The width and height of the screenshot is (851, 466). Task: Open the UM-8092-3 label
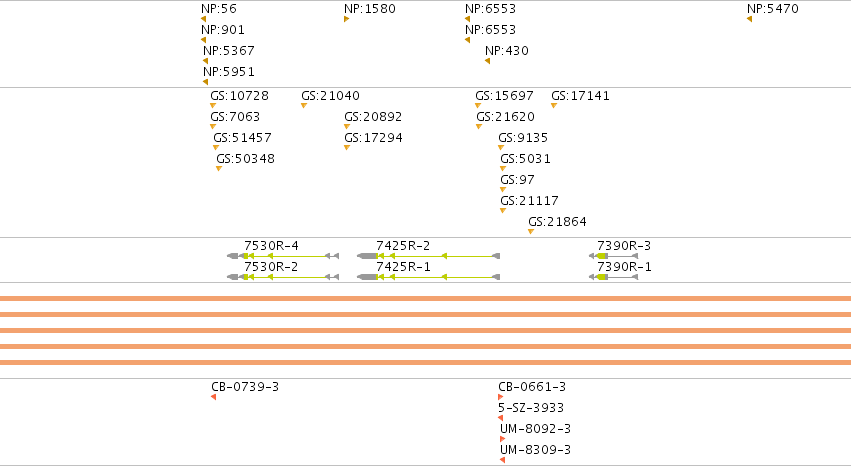[x=535, y=429]
